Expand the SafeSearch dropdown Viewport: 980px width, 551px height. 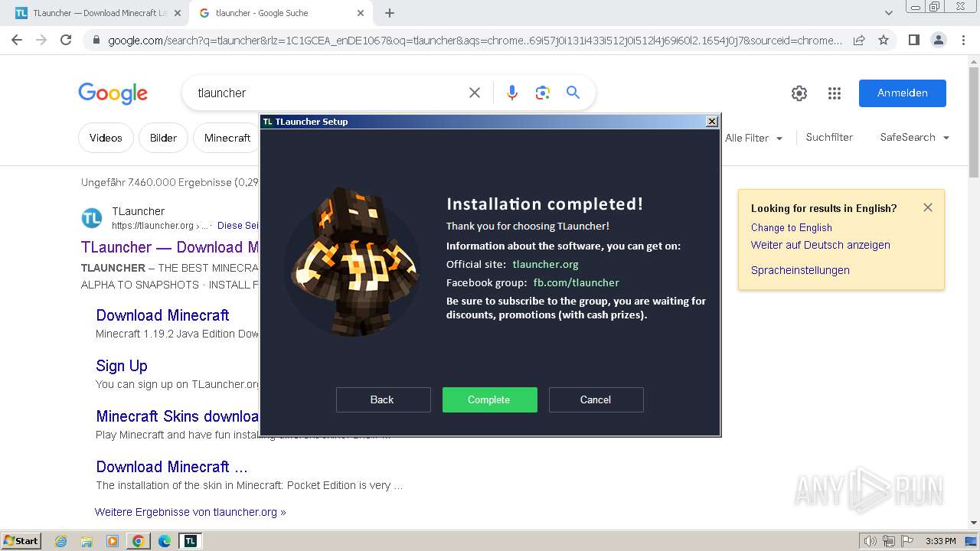pyautogui.click(x=915, y=137)
